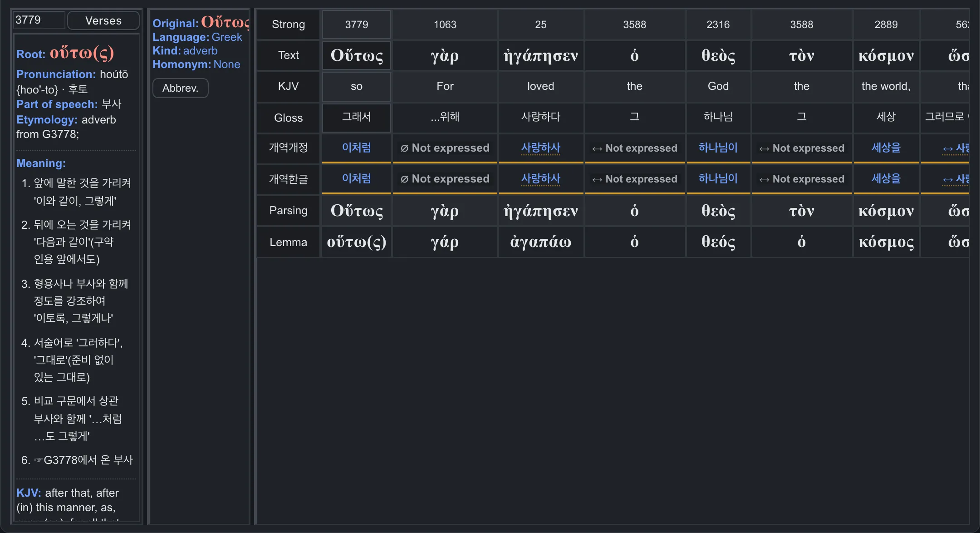
Task: Click the Strong row header label
Action: click(289, 25)
